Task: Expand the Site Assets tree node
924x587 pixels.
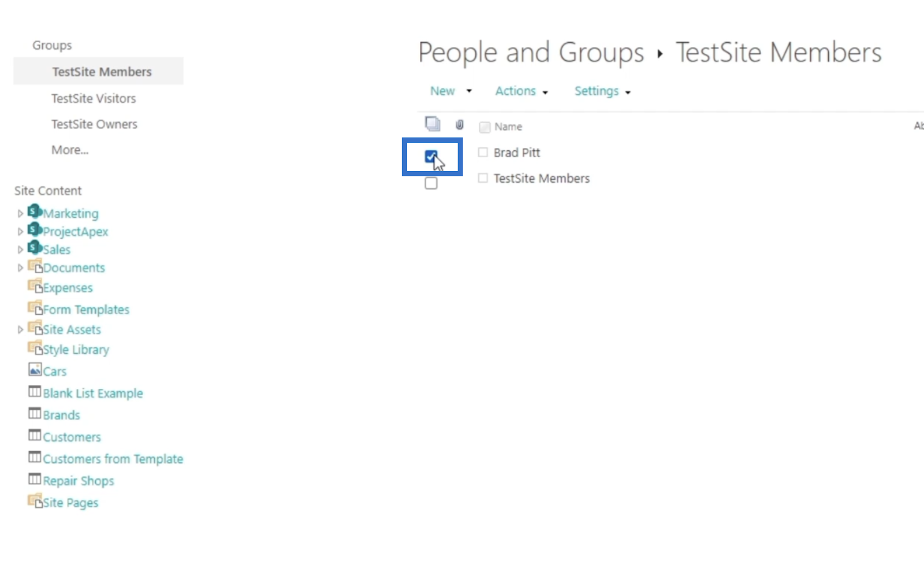Action: pos(20,330)
